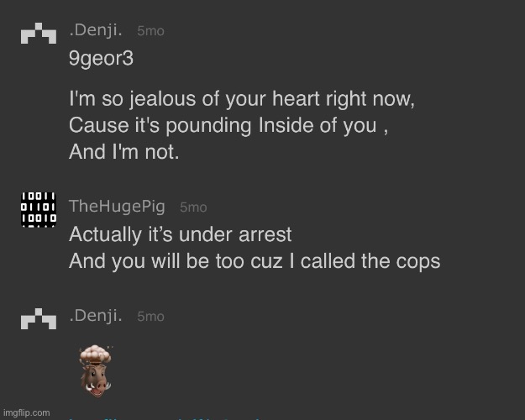525x420 pixels.
Task: Click the "I called the cops" line
Action: [x=254, y=260]
